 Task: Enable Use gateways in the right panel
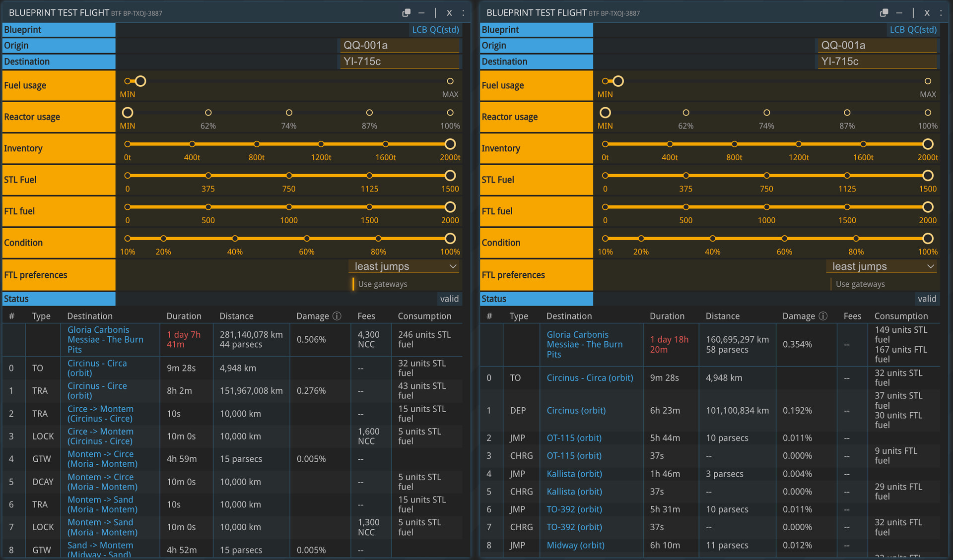(860, 284)
